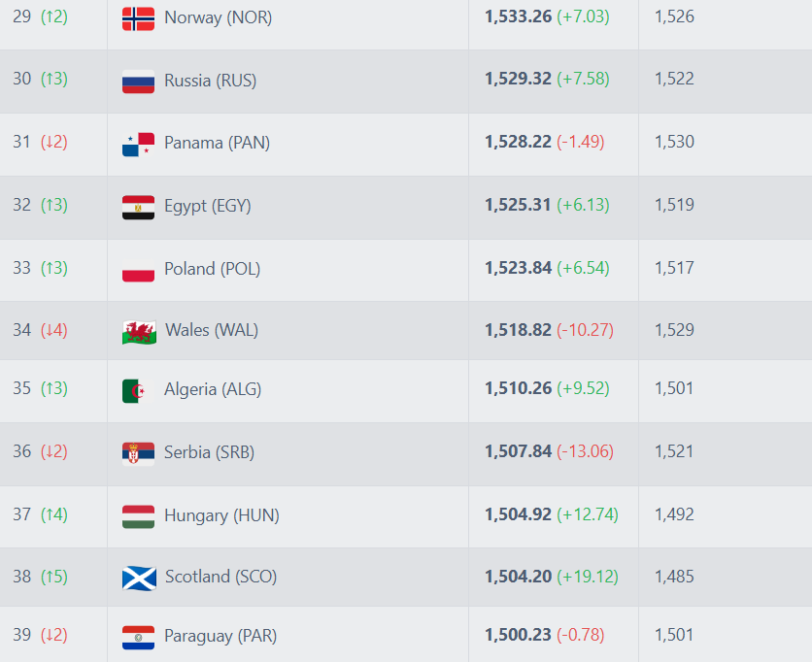Viewport: 812px width, 662px height.
Task: Click the Egypt flag icon
Action: click(138, 207)
